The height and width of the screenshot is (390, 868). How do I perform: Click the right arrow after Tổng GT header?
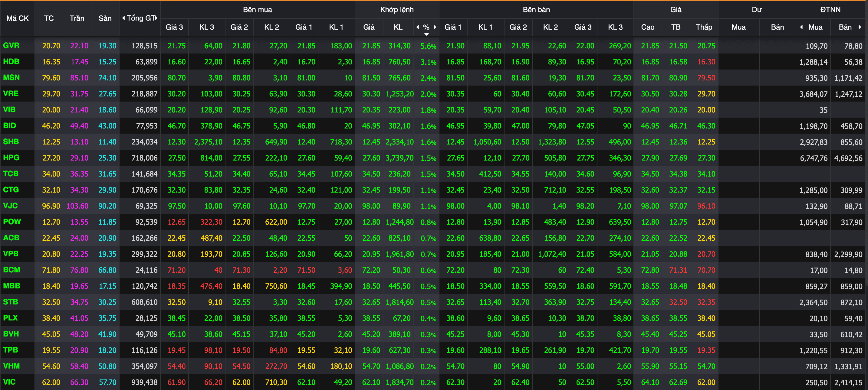156,18
